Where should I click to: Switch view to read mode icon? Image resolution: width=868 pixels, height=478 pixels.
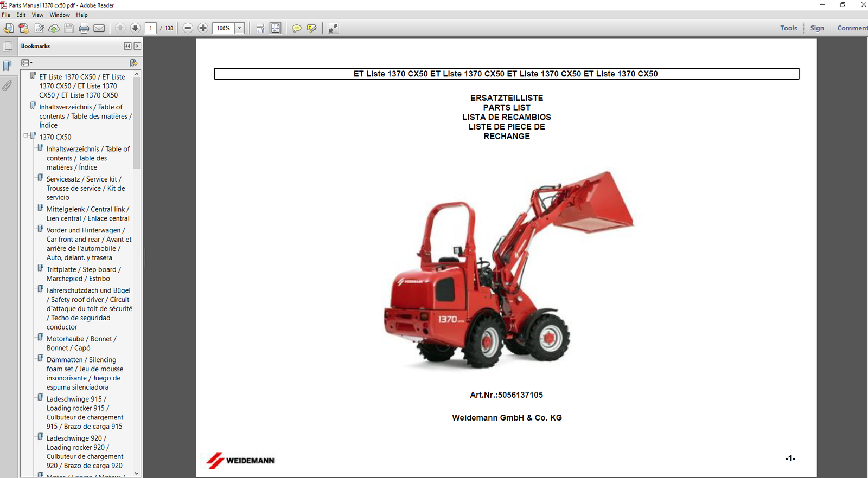click(x=333, y=28)
